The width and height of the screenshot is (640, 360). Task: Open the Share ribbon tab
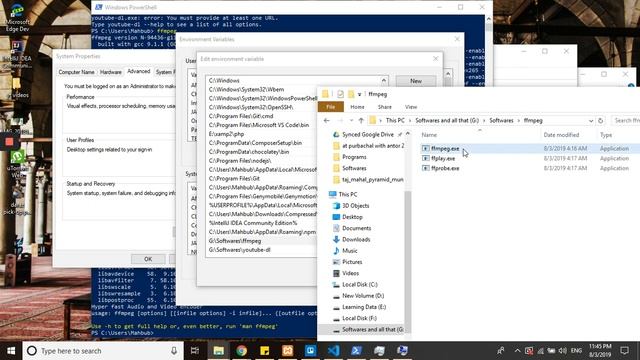click(x=384, y=107)
